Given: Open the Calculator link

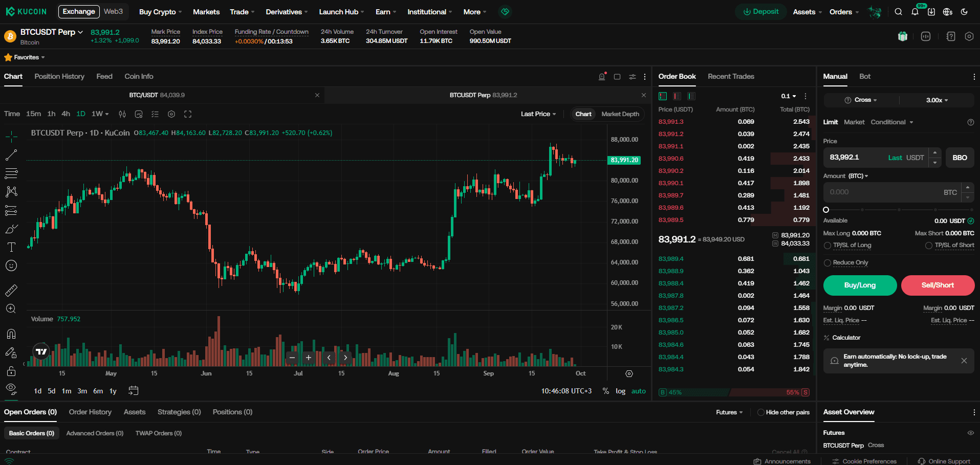Looking at the screenshot, I should [842, 338].
